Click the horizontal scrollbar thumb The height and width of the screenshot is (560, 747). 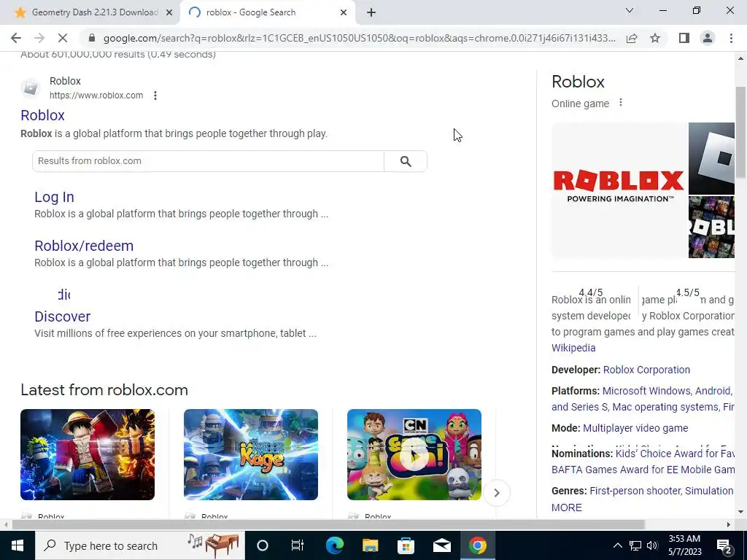(x=328, y=525)
